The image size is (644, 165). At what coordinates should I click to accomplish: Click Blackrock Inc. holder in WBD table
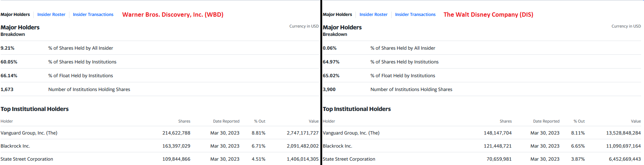coord(15,146)
